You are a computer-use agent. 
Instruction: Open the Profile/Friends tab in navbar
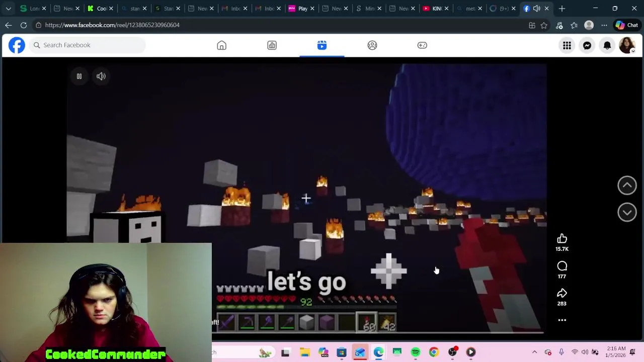coord(372,45)
